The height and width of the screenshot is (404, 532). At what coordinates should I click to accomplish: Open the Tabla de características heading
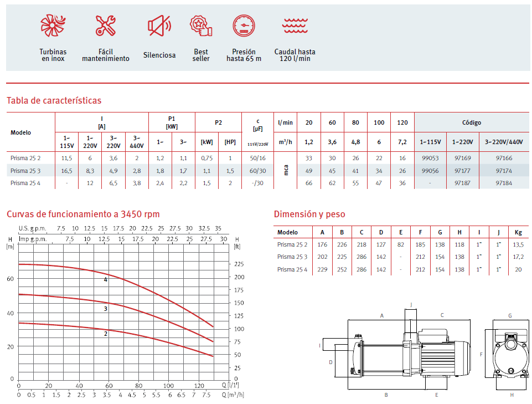click(54, 100)
